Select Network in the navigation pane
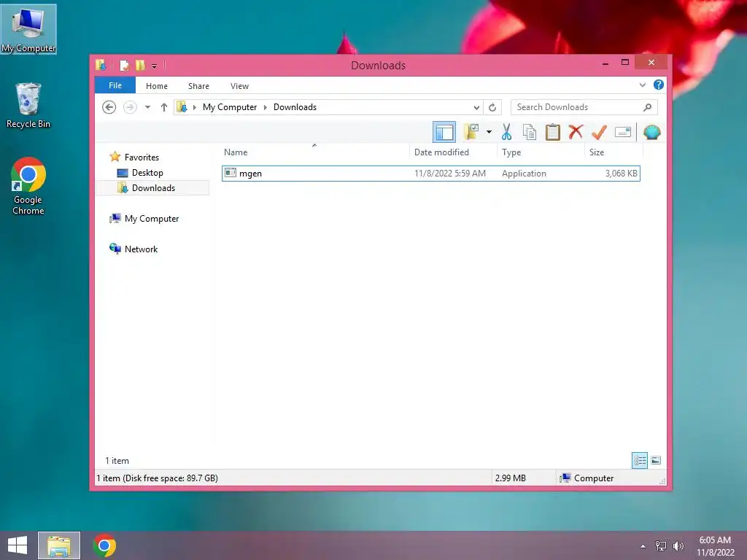 (141, 249)
